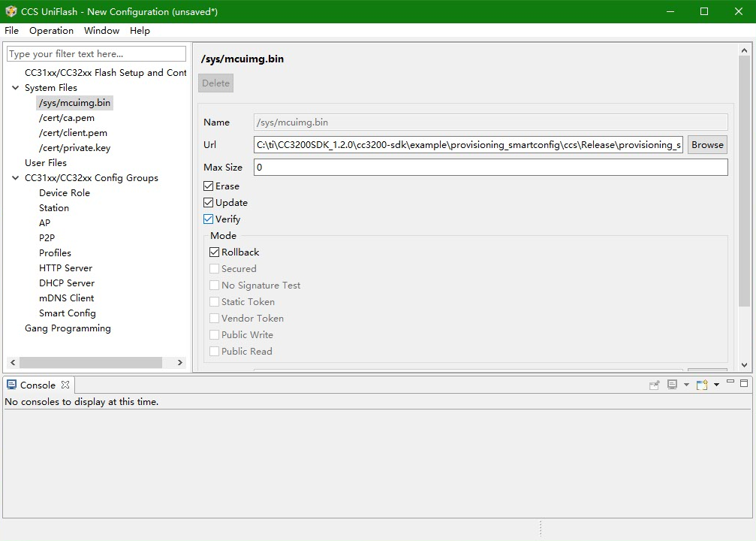Click the Max Size input field
Screen dimensions: 756x541
click(x=490, y=167)
